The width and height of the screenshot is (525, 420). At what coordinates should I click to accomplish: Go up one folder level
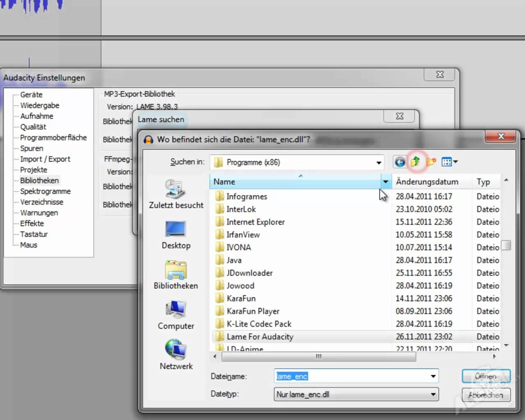click(x=415, y=162)
